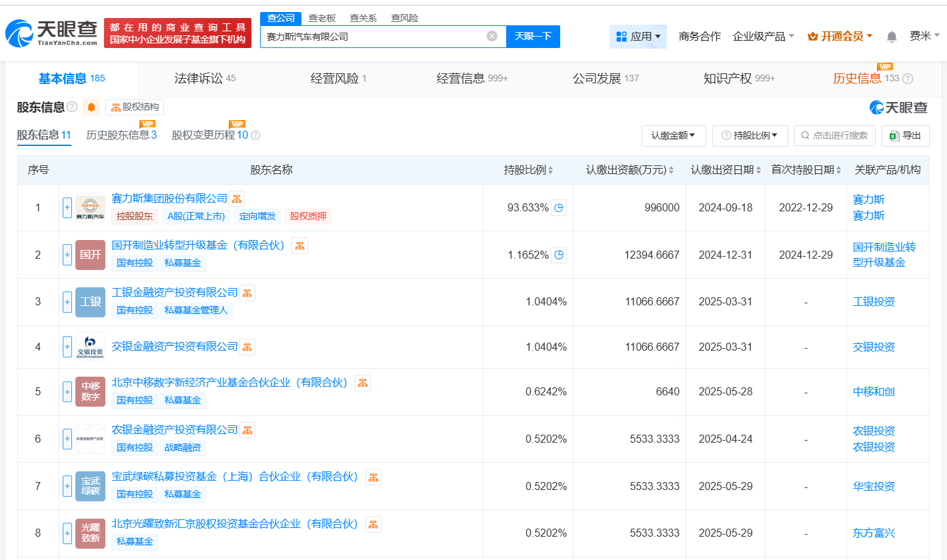
Task: Open equity structure icon for 赛力斯集团股份有限公司
Action: [x=237, y=199]
